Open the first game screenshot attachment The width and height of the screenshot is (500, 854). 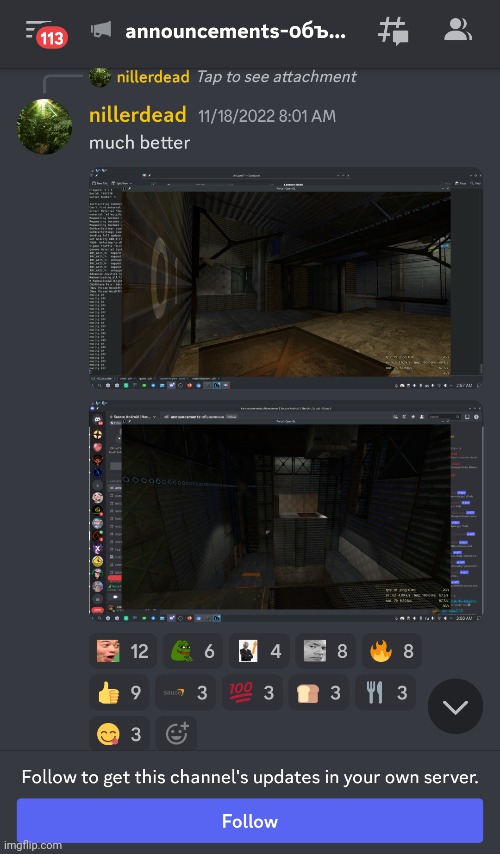[x=286, y=279]
